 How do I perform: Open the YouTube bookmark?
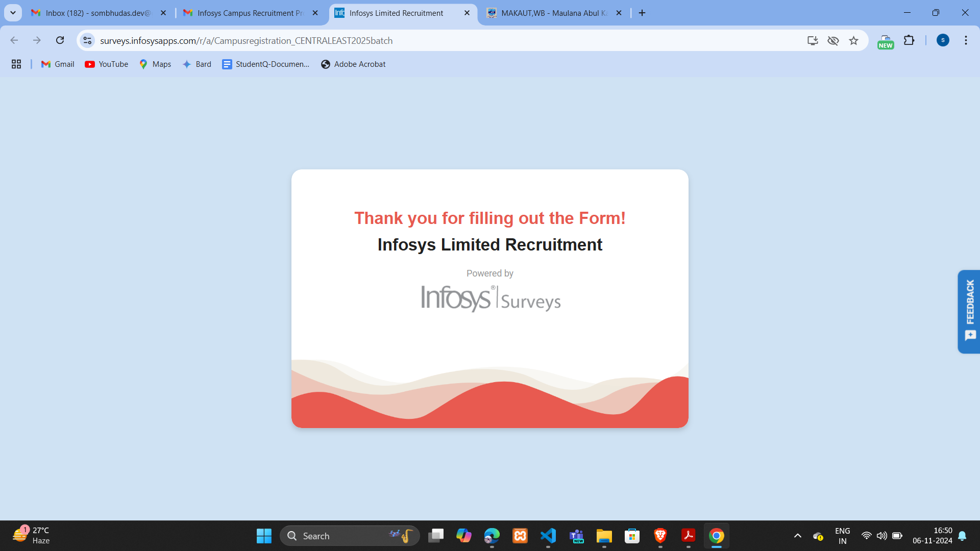point(107,64)
